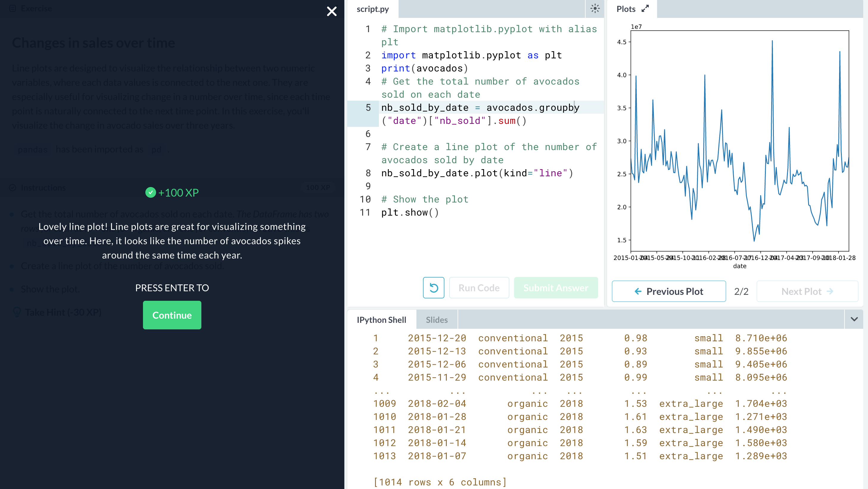Viewport: 868px width, 489px height.
Task: Close the XP completion overlay
Action: tap(332, 11)
